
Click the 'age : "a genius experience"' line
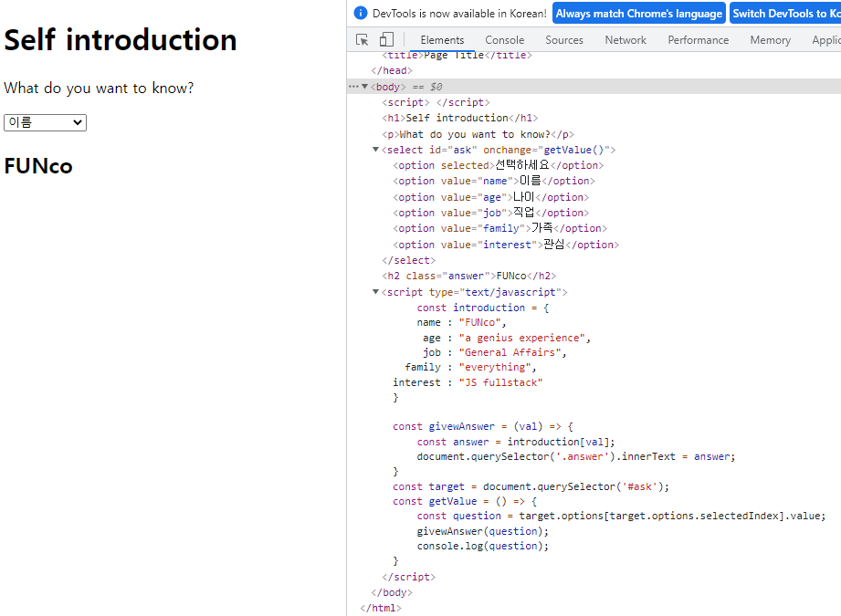(506, 338)
